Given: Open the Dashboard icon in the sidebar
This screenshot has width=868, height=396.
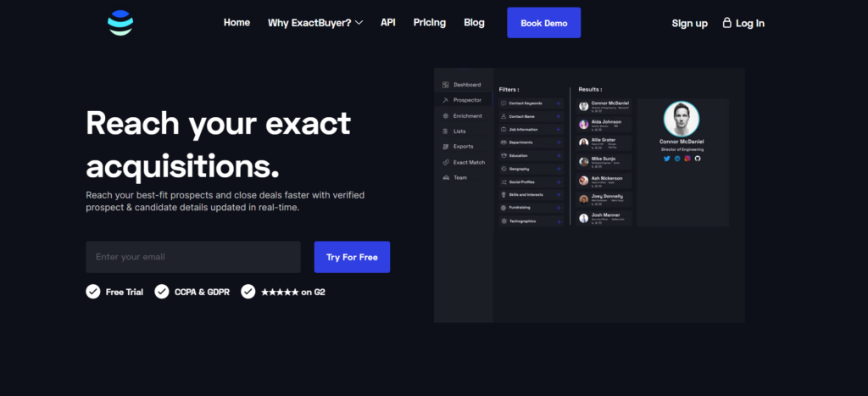Looking at the screenshot, I should click(x=446, y=85).
